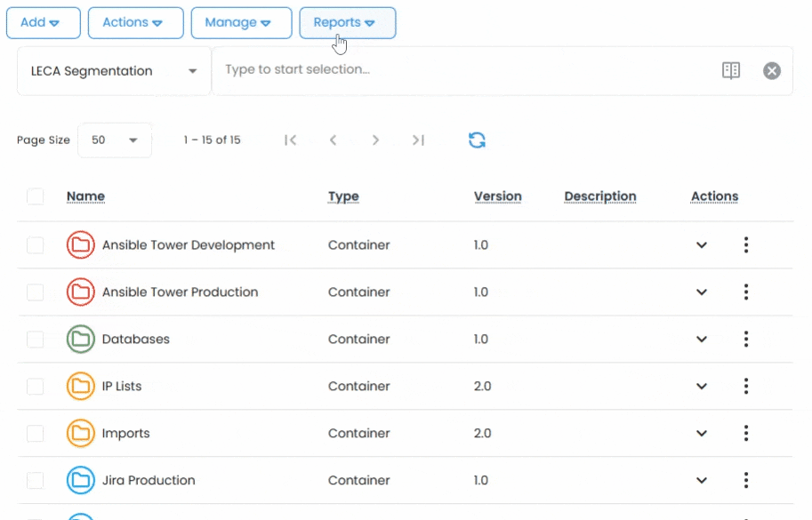Tick the checkbox for Ansible Tower Production

click(36, 292)
